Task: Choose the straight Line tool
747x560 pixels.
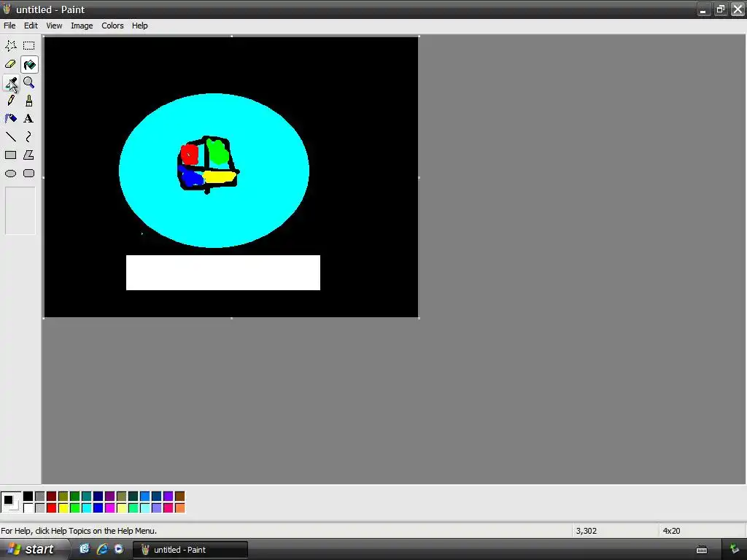Action: (10, 137)
